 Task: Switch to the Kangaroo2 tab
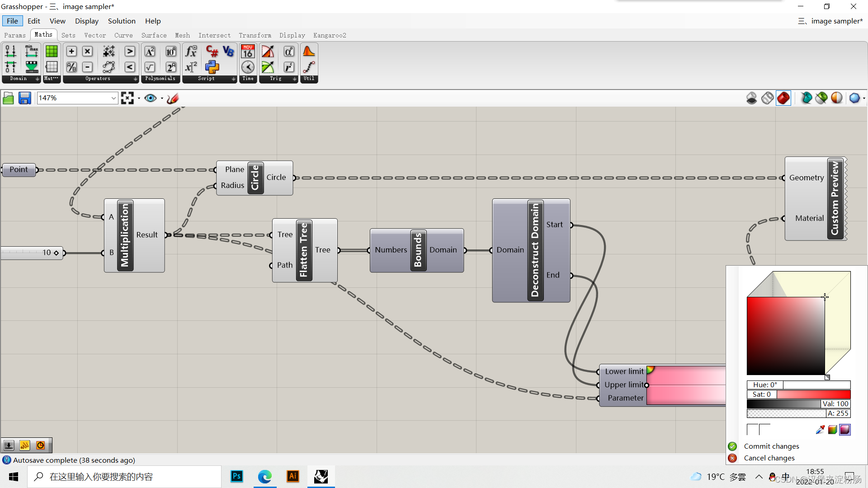click(x=330, y=35)
